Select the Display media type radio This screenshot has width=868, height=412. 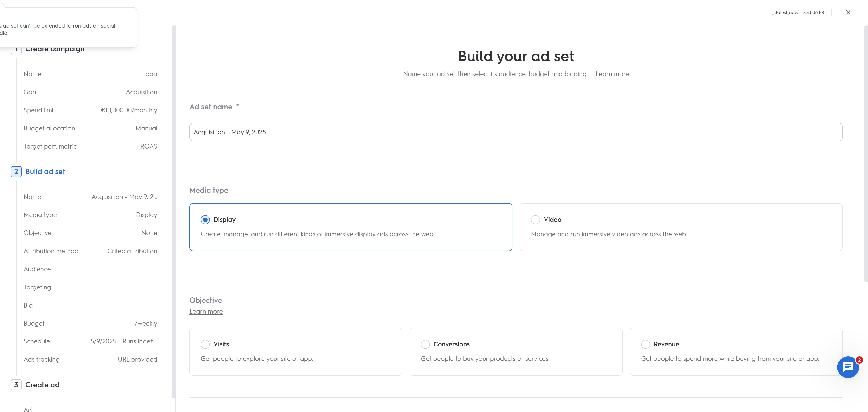(205, 220)
